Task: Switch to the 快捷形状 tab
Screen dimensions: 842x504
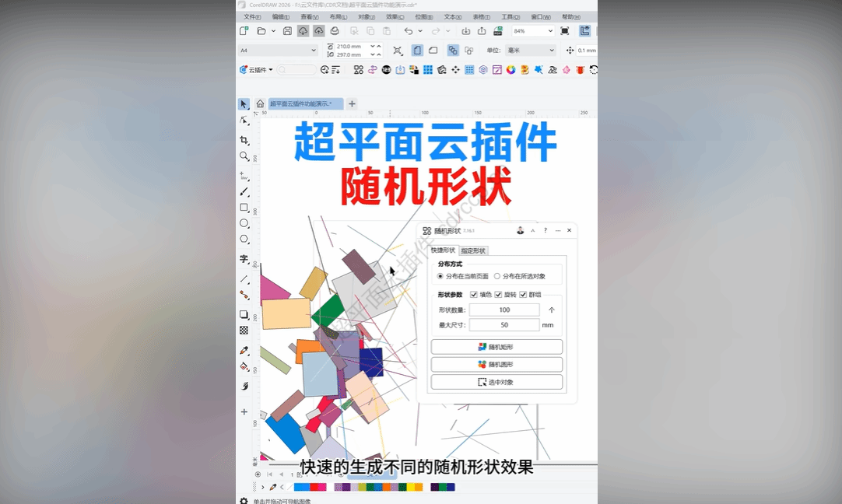Action: click(x=444, y=250)
